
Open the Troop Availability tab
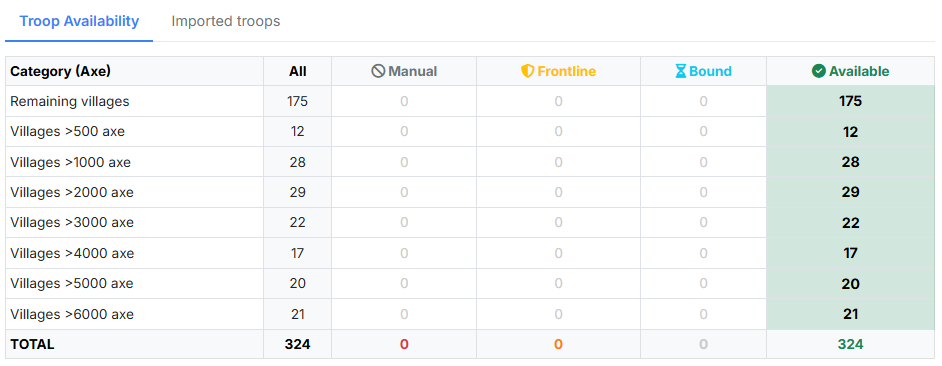(79, 22)
